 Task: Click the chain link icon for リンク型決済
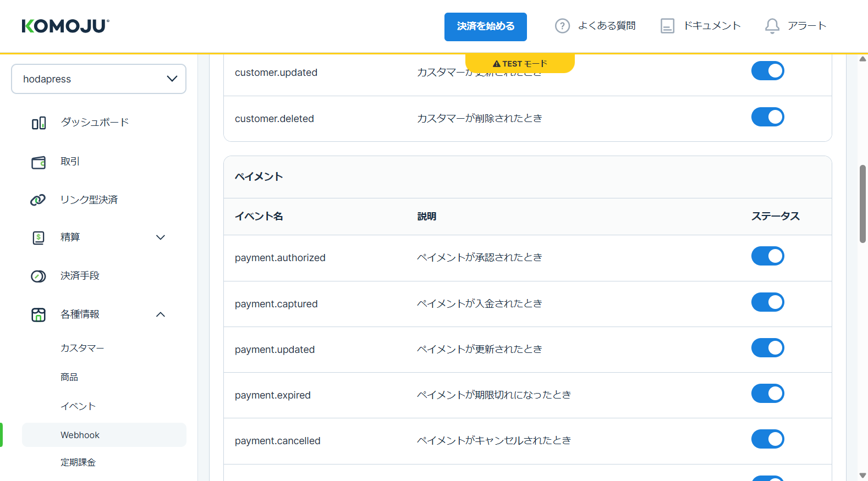(x=38, y=200)
